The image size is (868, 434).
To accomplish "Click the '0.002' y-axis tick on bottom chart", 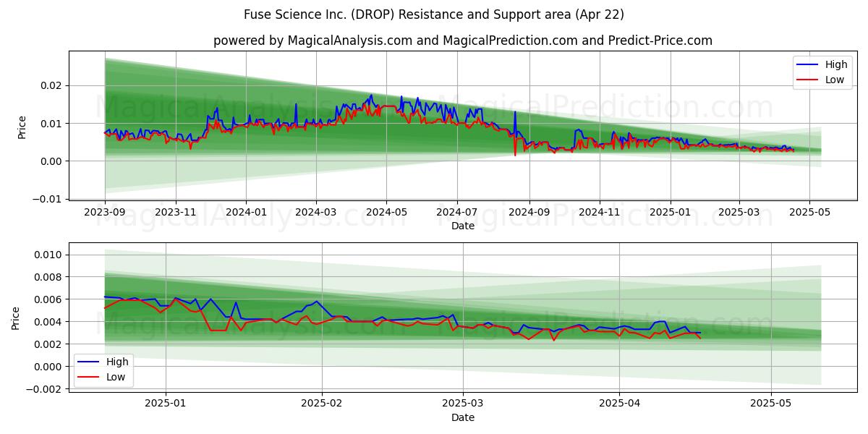I will click(x=50, y=344).
